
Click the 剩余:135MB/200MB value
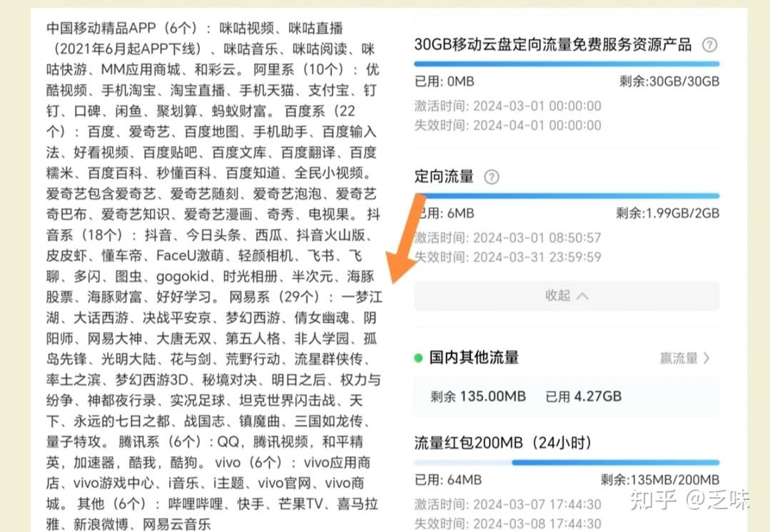coord(660,480)
